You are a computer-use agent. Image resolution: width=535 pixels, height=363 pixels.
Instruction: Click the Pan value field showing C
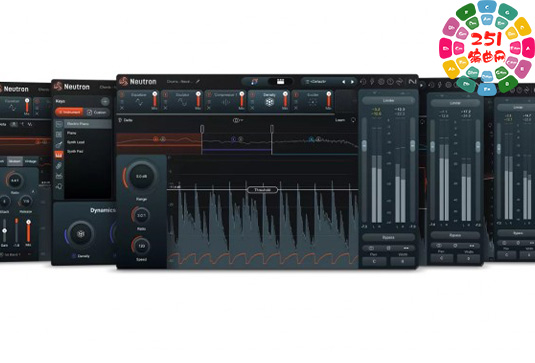pyautogui.click(x=374, y=261)
